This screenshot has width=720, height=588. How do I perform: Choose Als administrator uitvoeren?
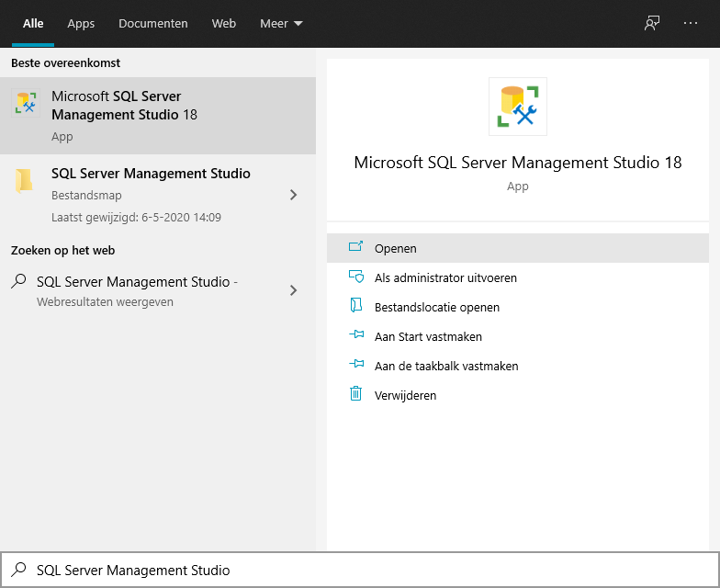coord(518,277)
